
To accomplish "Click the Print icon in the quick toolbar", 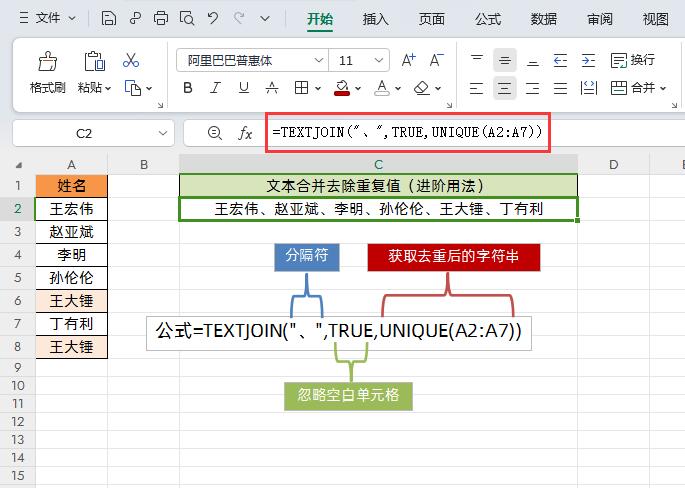I will pos(161,18).
